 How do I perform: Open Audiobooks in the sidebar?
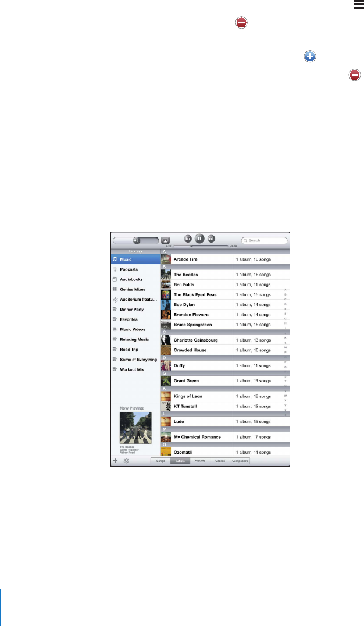(x=135, y=279)
